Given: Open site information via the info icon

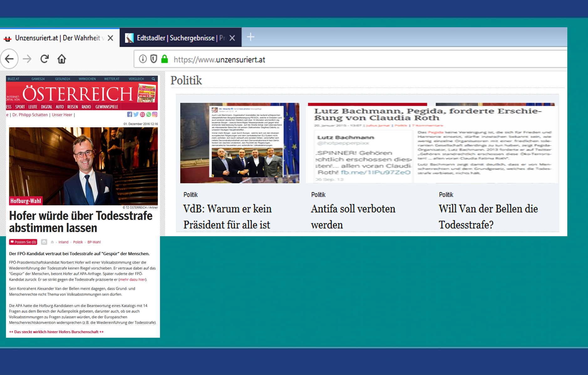Looking at the screenshot, I should pos(143,59).
